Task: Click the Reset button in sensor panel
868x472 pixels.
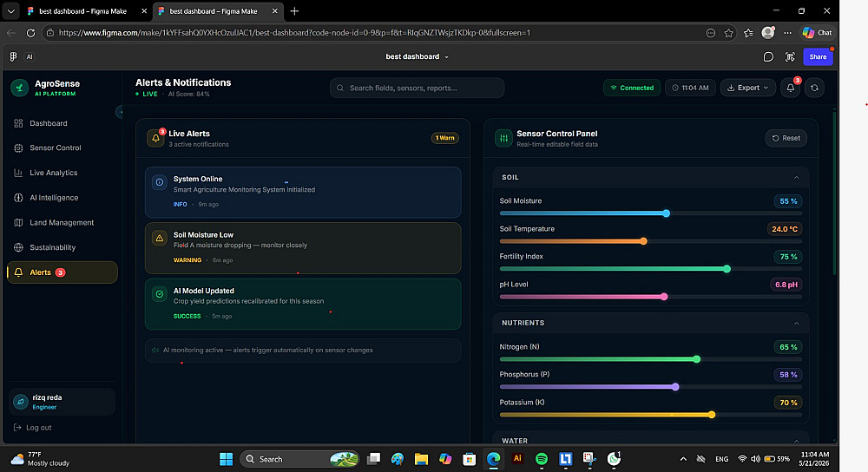Action: coord(786,138)
